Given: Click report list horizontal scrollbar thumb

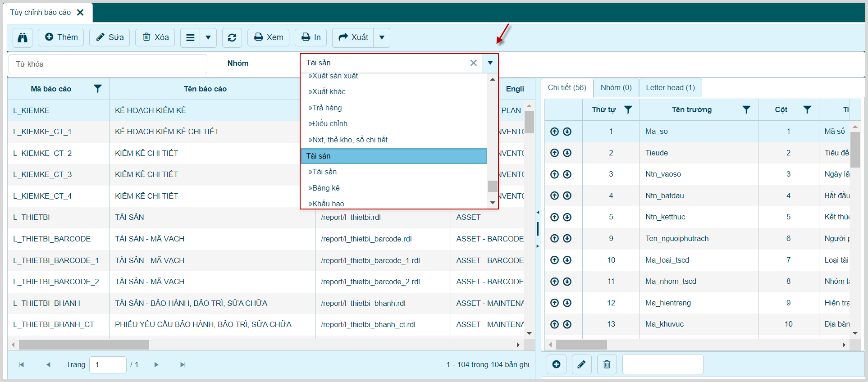Looking at the screenshot, I should (84, 345).
